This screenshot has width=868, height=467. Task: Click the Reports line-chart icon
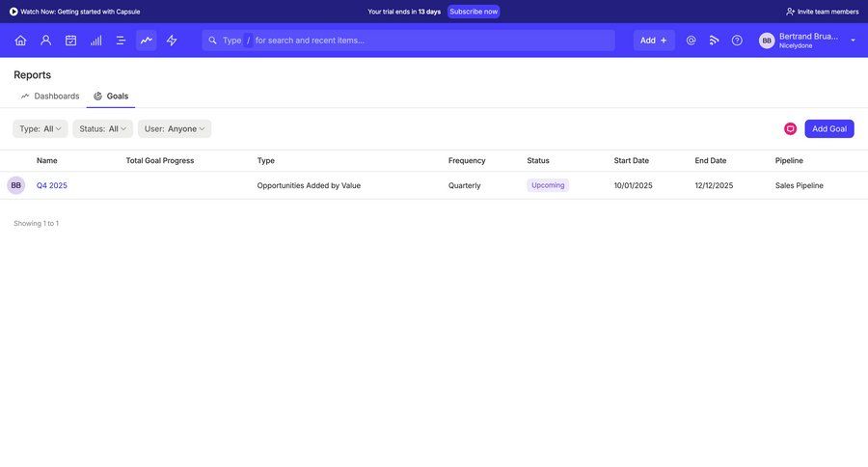coord(147,41)
